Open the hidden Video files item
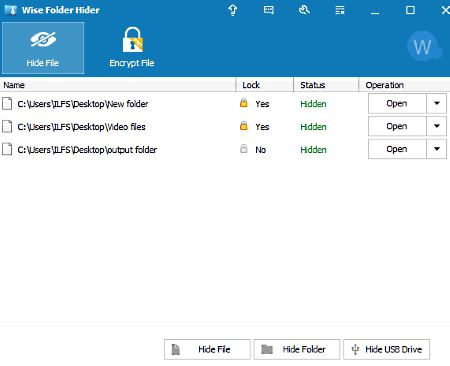This screenshot has width=450, height=366. (x=397, y=126)
